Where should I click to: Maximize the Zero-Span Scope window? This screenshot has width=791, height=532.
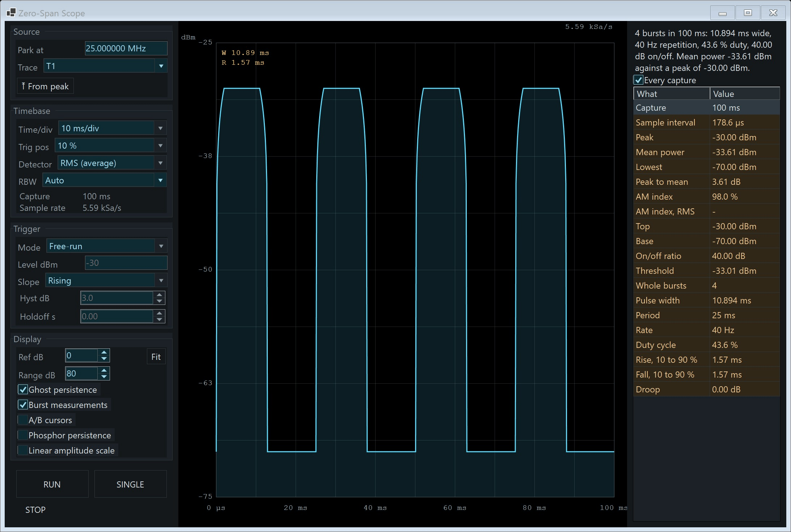(748, 13)
